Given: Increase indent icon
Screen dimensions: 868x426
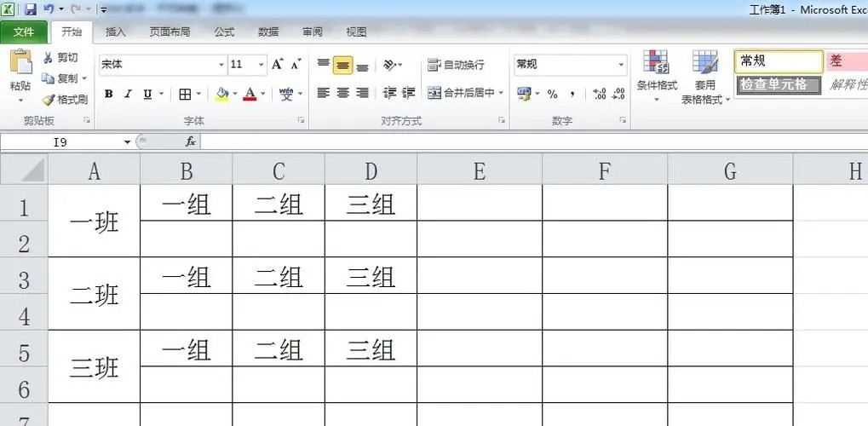Looking at the screenshot, I should (x=409, y=93).
